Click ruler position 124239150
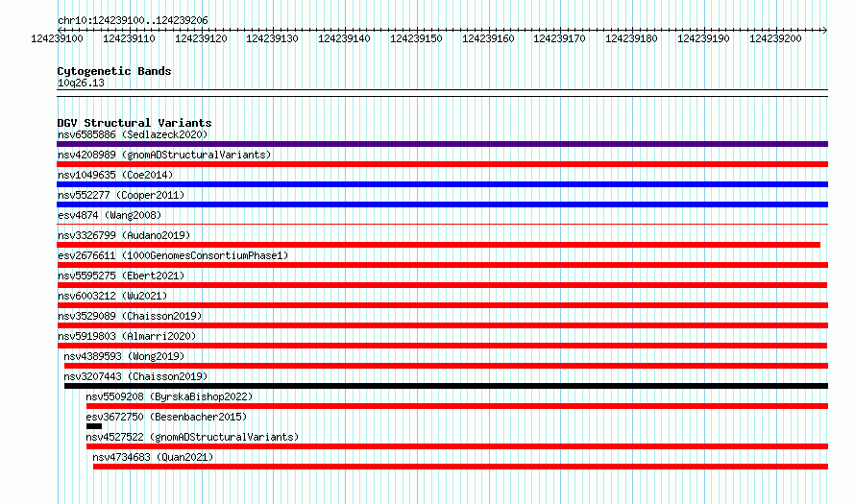 [417, 38]
